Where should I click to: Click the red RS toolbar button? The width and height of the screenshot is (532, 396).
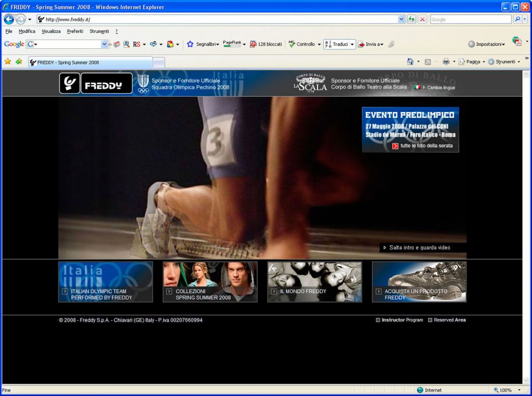(x=137, y=44)
